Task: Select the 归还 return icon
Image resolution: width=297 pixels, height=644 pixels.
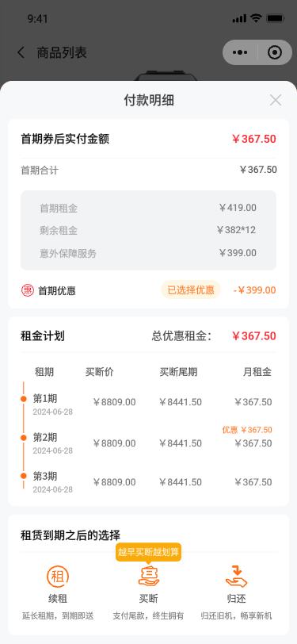Action: point(236,577)
